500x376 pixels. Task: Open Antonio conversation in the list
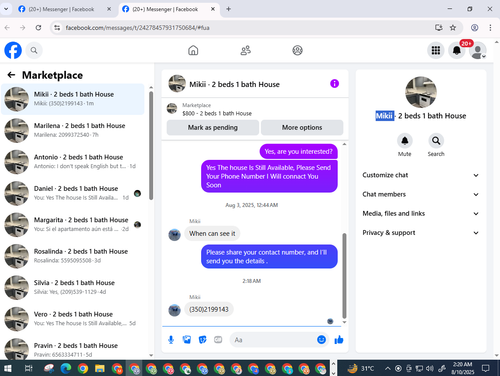73,162
